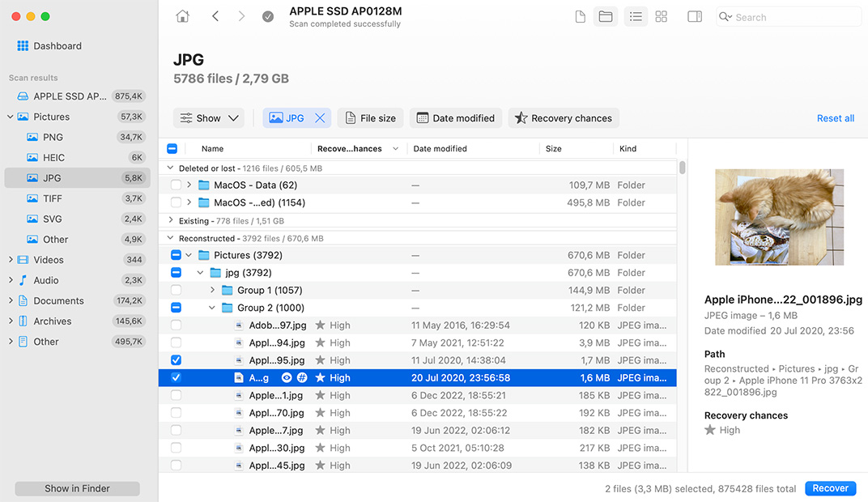Viewport: 868px width, 502px height.
Task: Open folder view mode in the toolbar
Action: pos(606,16)
